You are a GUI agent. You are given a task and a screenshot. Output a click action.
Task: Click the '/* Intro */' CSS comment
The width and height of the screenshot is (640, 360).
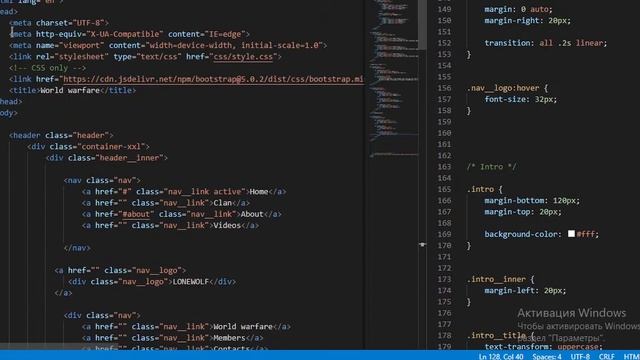pyautogui.click(x=491, y=167)
